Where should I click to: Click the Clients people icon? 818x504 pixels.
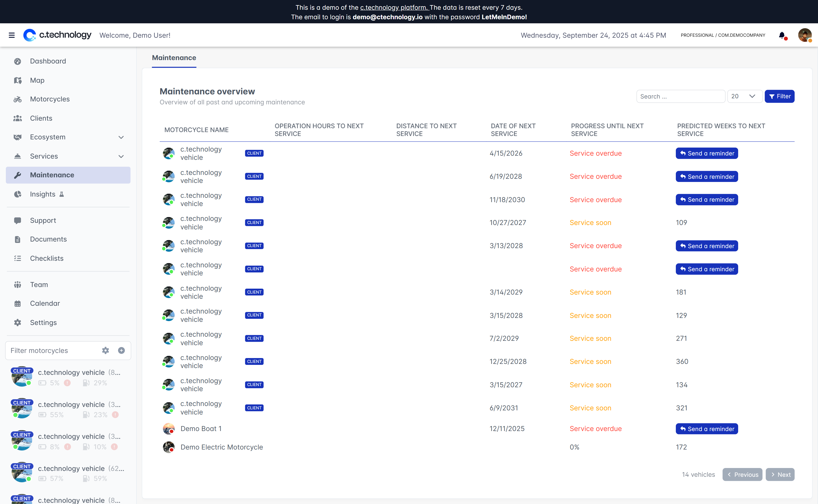tap(18, 118)
